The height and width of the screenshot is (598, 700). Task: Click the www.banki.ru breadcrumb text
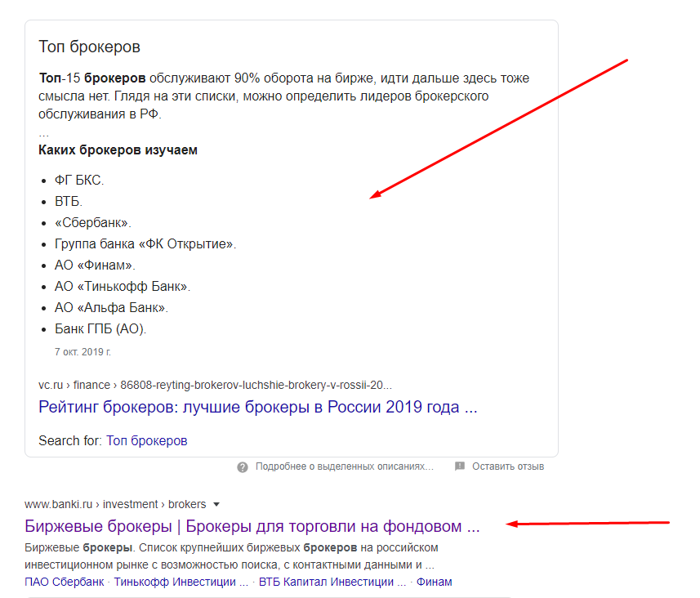[58, 504]
